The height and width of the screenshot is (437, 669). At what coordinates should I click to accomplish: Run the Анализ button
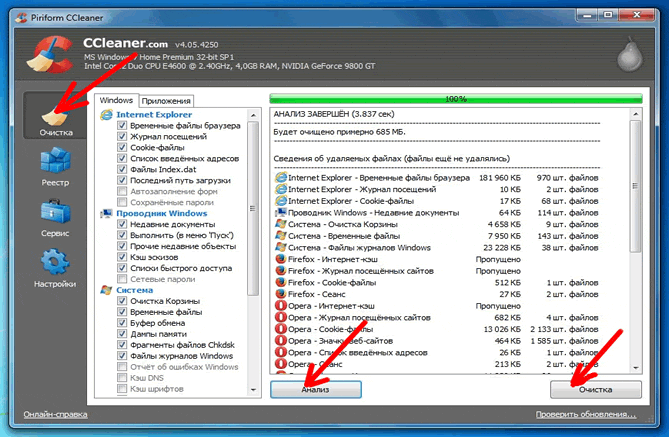tap(316, 390)
